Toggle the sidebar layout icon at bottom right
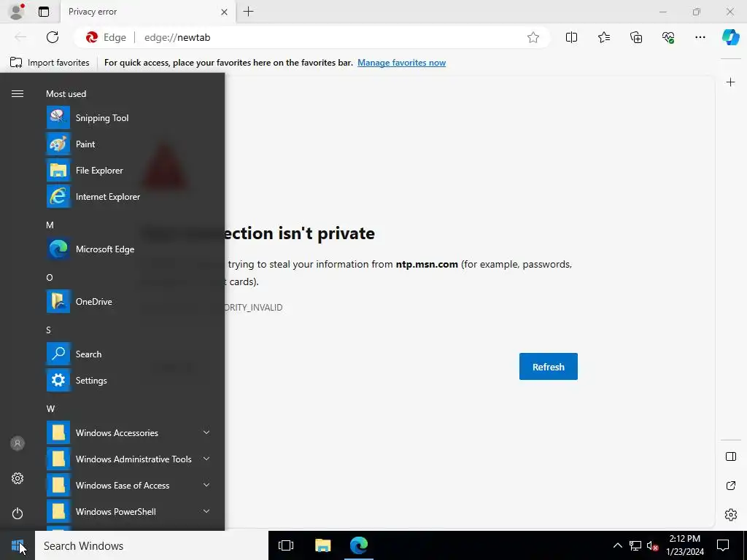The image size is (747, 560). (731, 456)
